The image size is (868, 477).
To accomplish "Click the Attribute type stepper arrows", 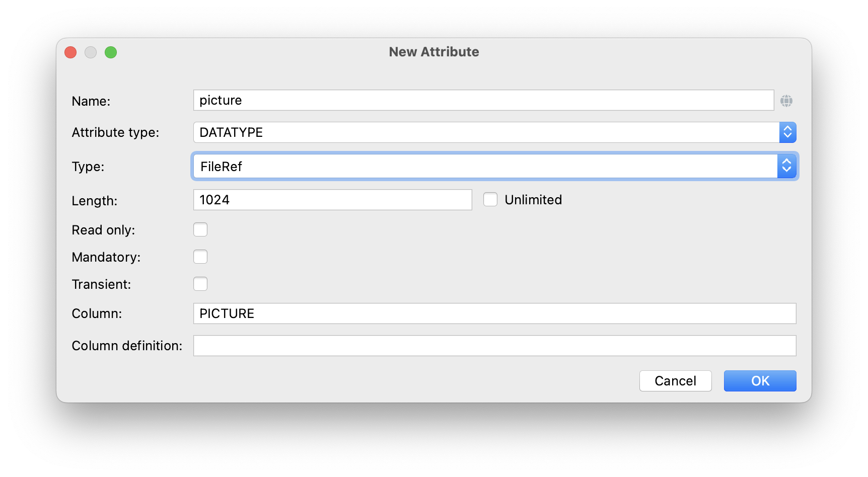I will point(787,132).
